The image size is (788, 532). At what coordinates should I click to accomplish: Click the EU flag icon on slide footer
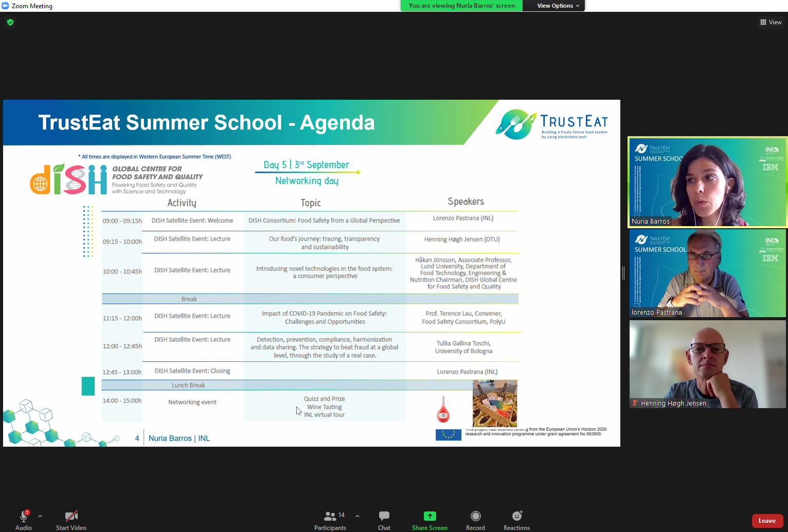(x=448, y=435)
